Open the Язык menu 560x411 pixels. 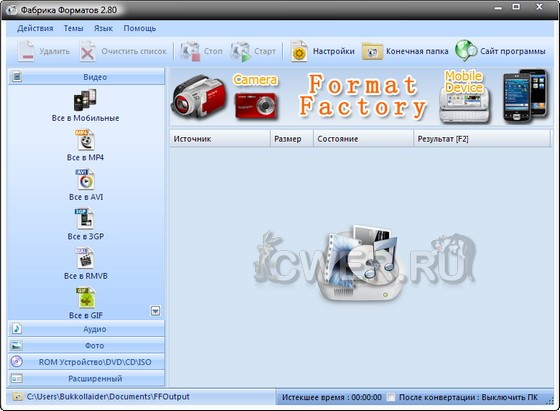point(103,28)
